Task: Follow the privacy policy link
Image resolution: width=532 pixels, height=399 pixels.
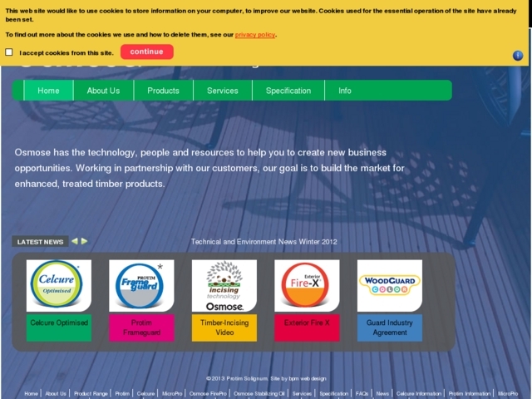Action: coord(254,35)
